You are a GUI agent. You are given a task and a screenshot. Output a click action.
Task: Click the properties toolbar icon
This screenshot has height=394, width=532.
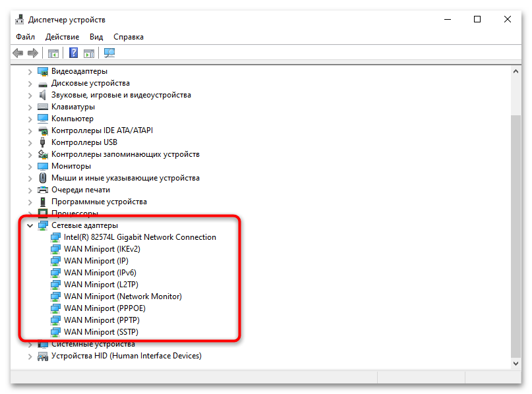[89, 53]
